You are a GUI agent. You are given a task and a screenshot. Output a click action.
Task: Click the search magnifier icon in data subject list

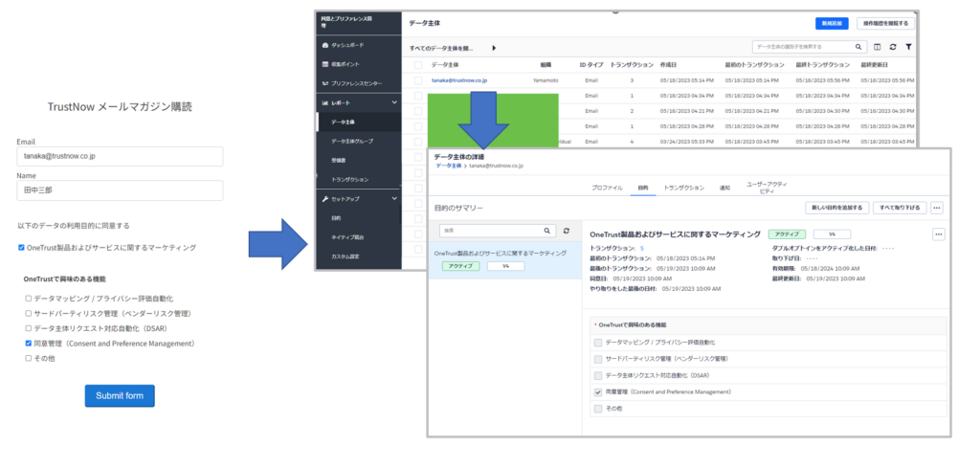click(858, 46)
